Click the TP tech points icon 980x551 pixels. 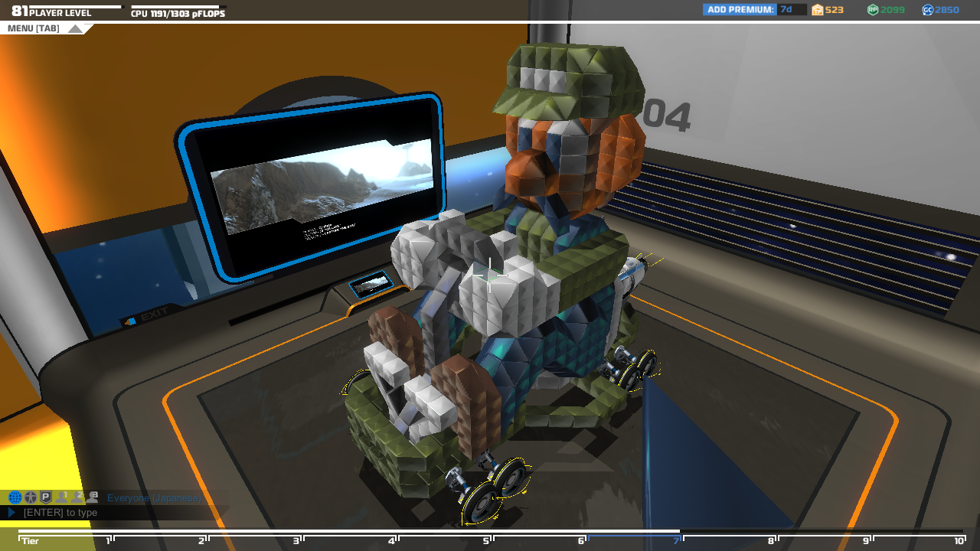pyautogui.click(x=818, y=10)
